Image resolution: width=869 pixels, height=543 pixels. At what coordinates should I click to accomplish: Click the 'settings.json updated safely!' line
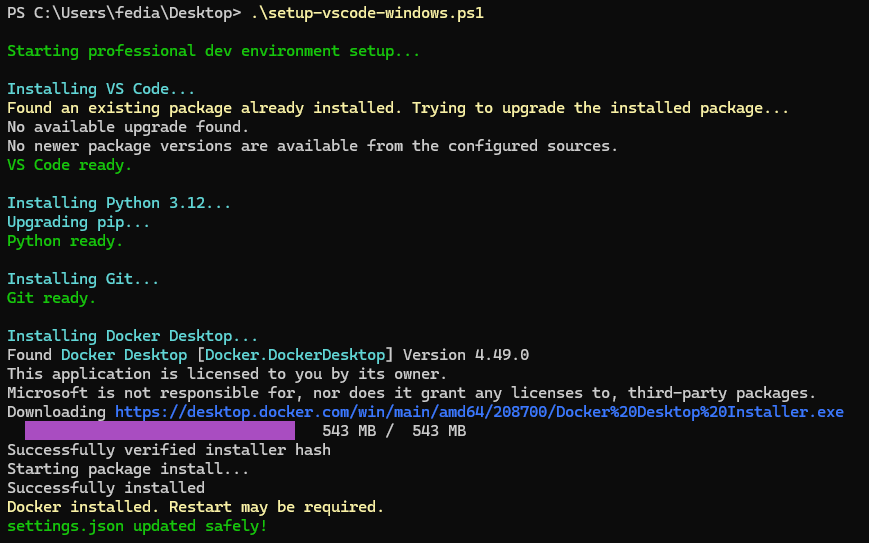[x=137, y=526]
